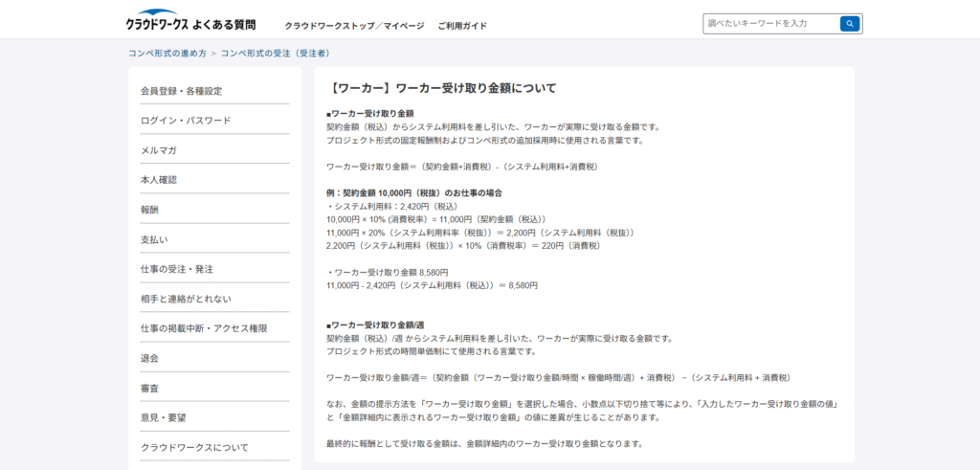Select 支払い in the sidebar
Screen dimensions: 980x470
(x=154, y=239)
